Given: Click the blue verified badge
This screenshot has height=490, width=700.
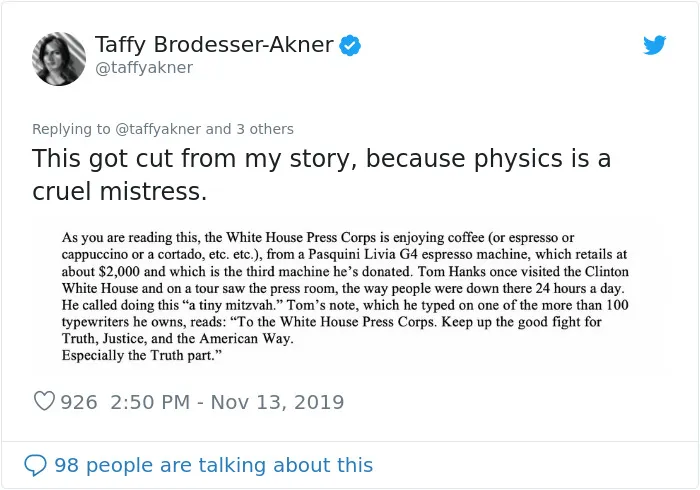Looking at the screenshot, I should click(350, 45).
